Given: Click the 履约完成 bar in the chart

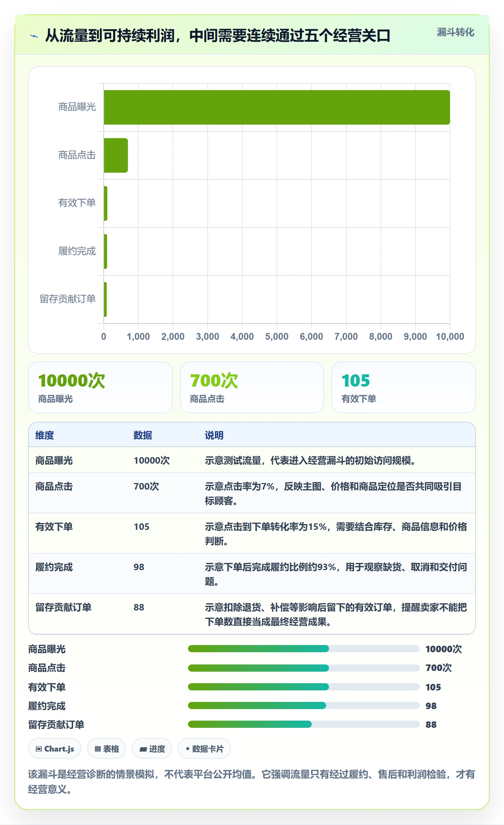Looking at the screenshot, I should pyautogui.click(x=105, y=251).
